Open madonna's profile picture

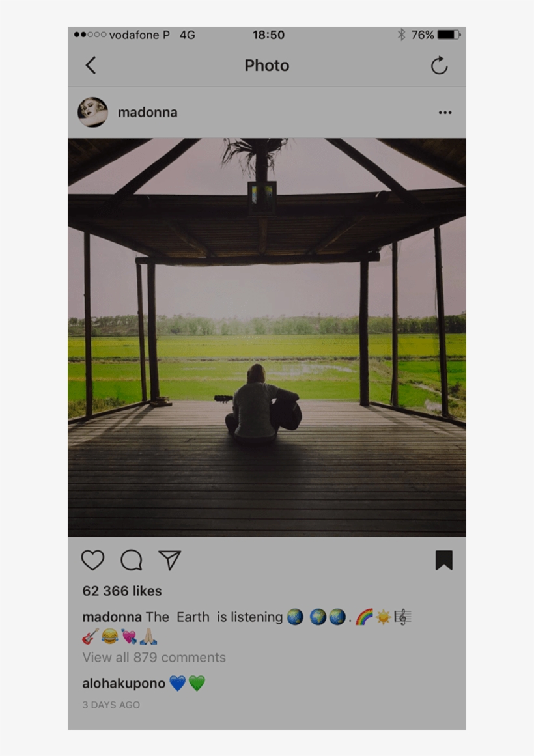[x=92, y=112]
